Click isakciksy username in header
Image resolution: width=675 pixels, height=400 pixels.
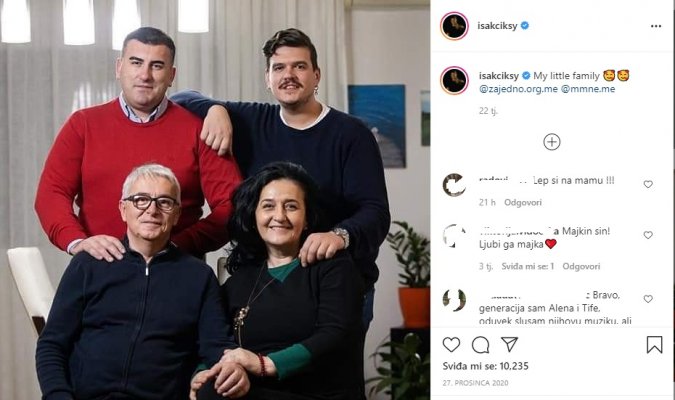(x=497, y=26)
